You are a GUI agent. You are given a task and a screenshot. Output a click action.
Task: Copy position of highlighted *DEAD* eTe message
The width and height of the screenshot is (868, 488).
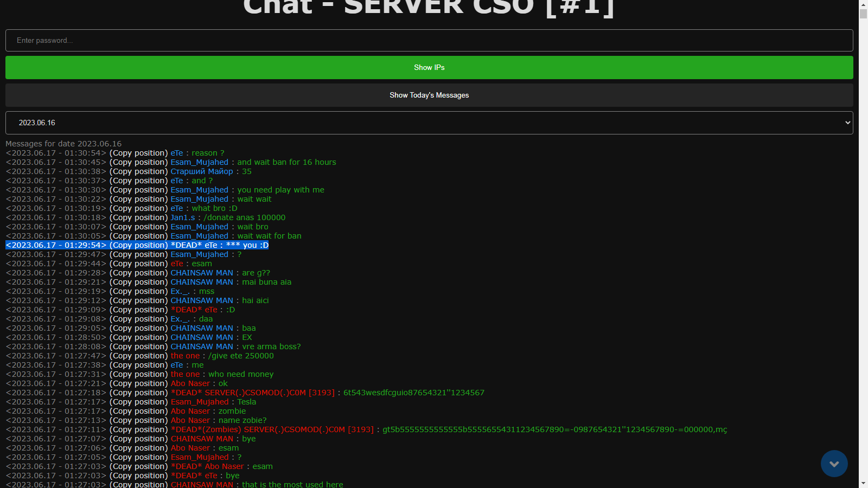(x=138, y=246)
